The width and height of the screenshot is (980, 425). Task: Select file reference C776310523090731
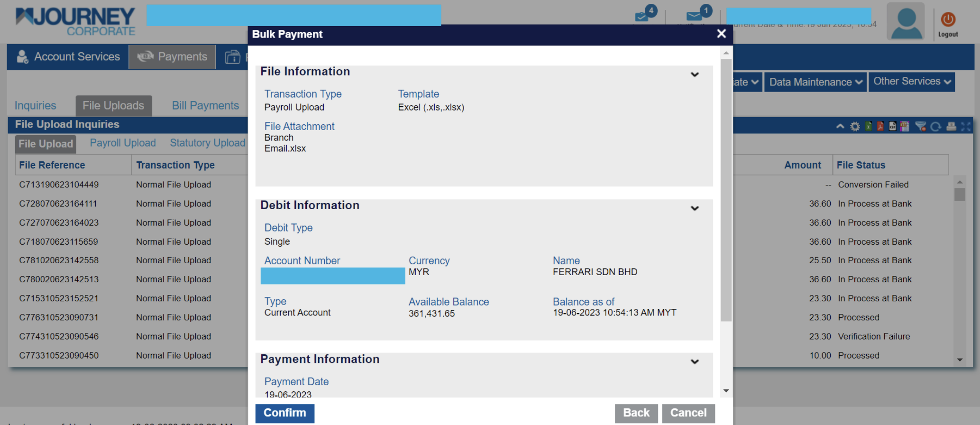click(x=59, y=317)
